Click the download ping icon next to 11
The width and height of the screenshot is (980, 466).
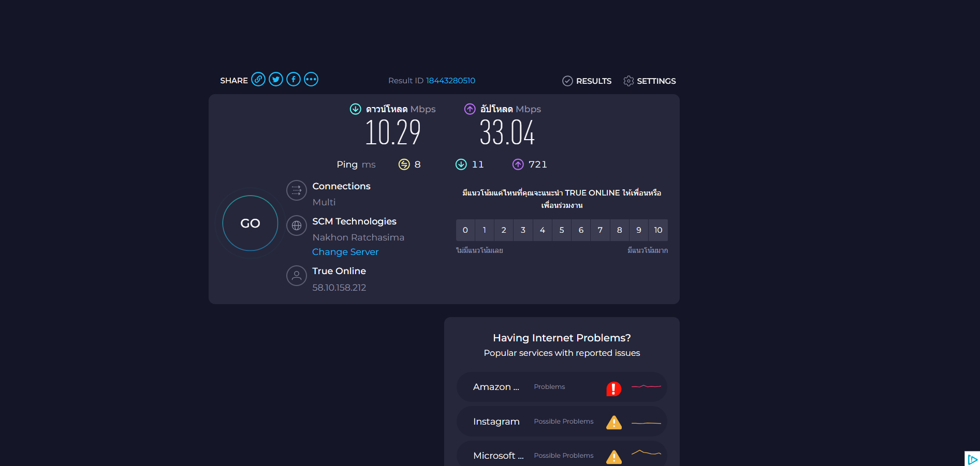click(461, 164)
